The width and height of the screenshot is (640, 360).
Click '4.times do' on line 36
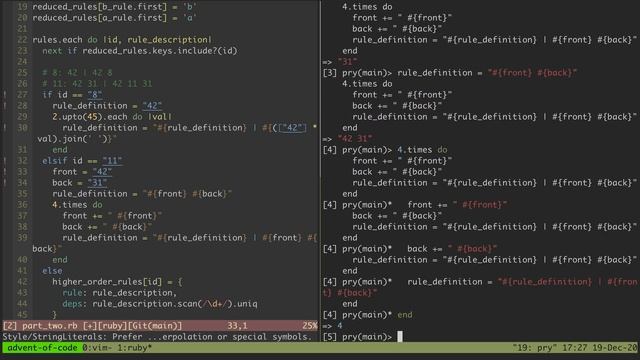(x=77, y=205)
